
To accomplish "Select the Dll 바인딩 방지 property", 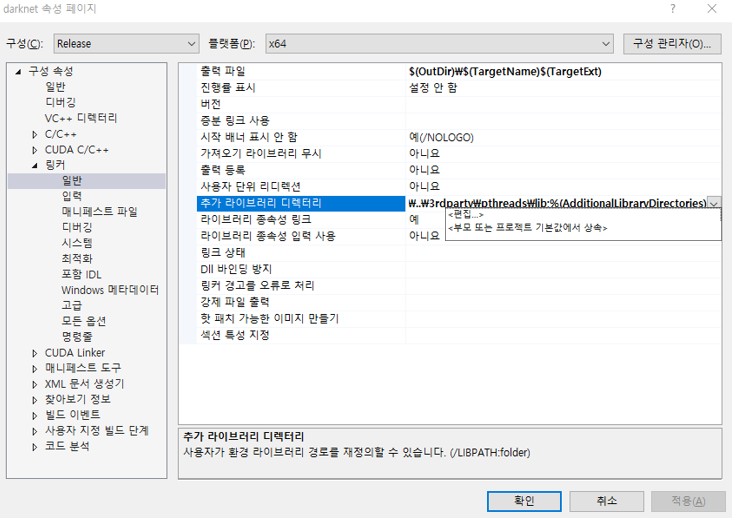I will pyautogui.click(x=459, y=269).
